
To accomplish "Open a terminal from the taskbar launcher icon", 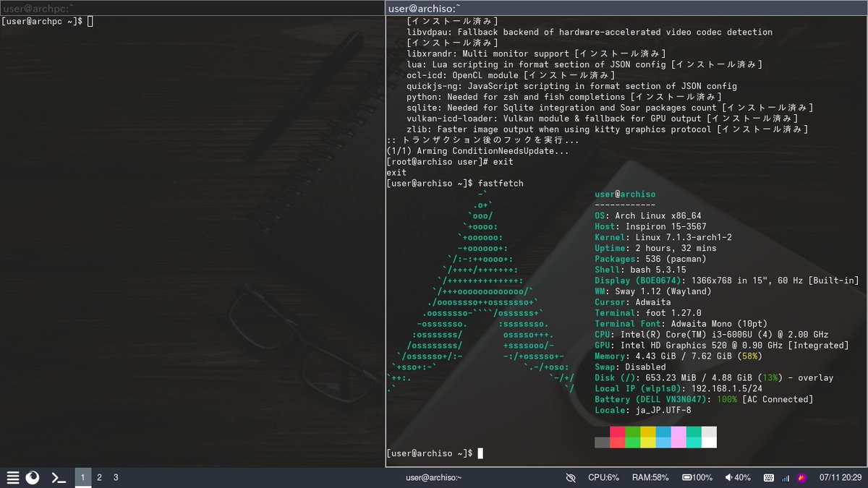I will [59, 477].
